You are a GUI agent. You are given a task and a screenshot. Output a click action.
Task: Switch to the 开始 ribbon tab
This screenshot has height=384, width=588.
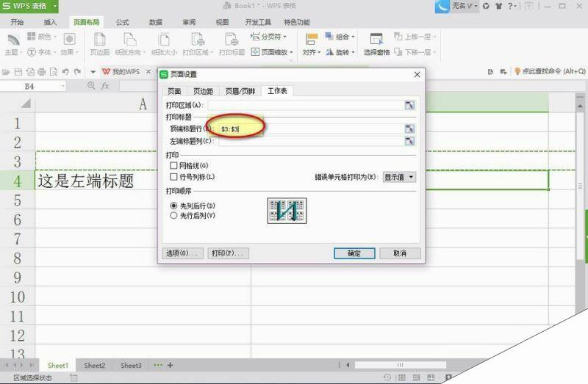pos(17,22)
